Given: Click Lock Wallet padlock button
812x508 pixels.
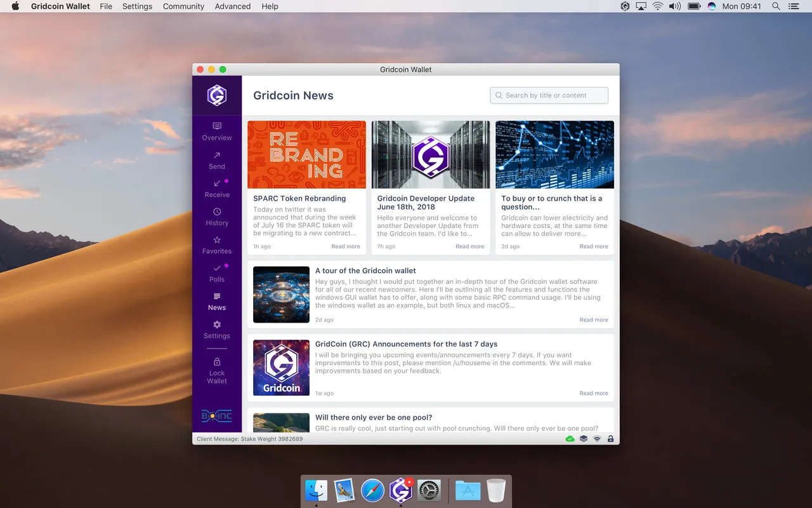Looking at the screenshot, I should click(x=217, y=371).
